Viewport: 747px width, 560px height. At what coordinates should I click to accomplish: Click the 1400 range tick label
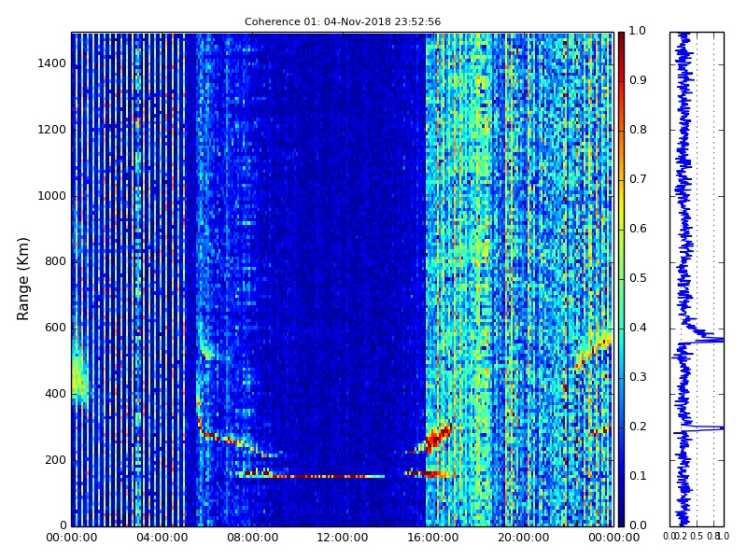[52, 63]
